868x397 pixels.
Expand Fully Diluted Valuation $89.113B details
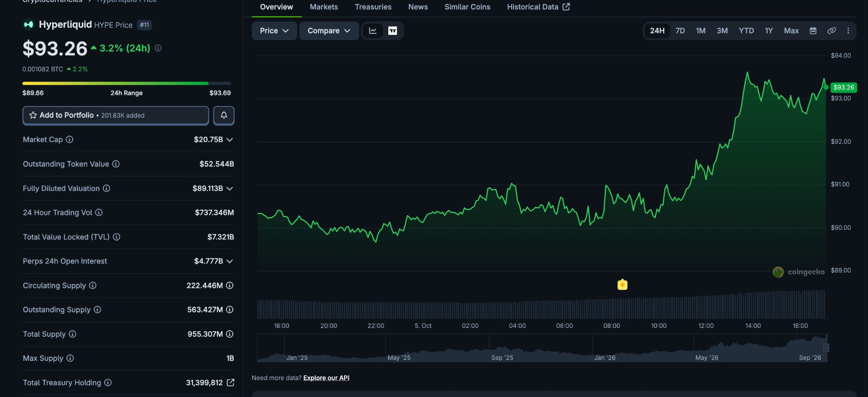tap(230, 189)
